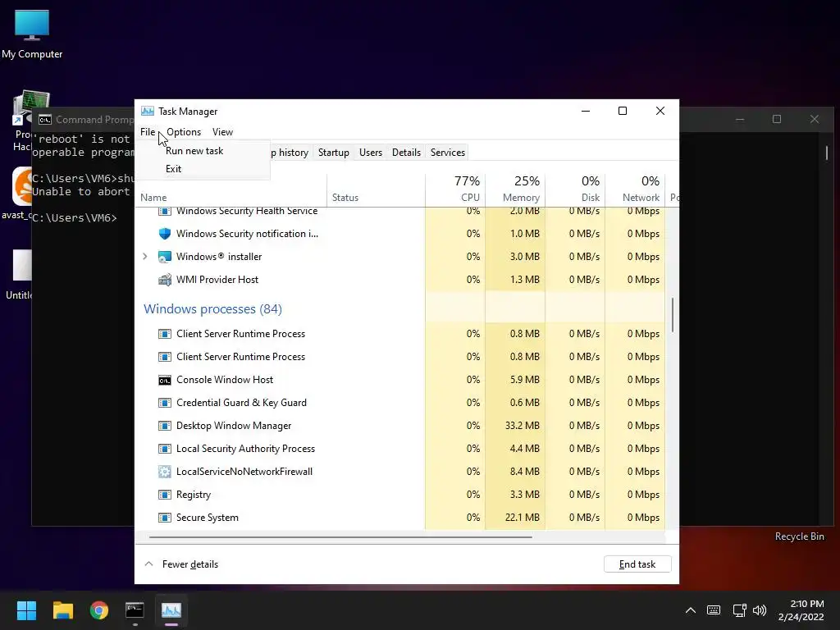
Task: Switch to the Services tab
Action: [x=447, y=153]
